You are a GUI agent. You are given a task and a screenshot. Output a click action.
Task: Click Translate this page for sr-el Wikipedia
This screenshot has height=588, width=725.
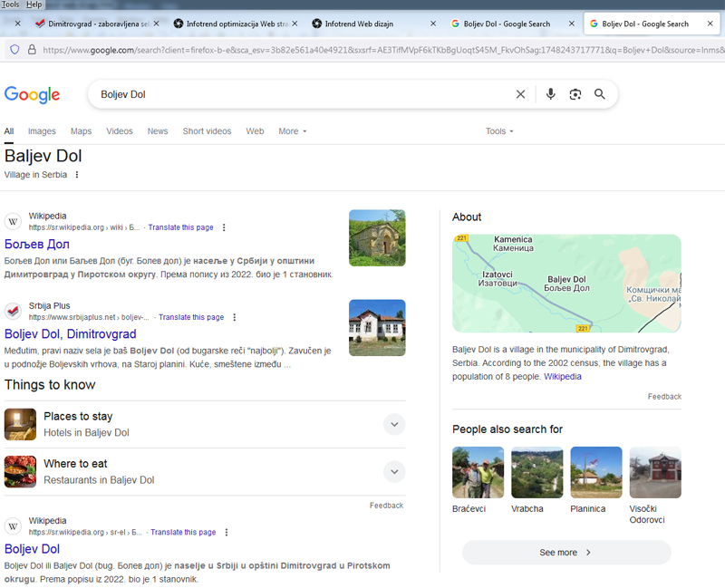click(183, 532)
